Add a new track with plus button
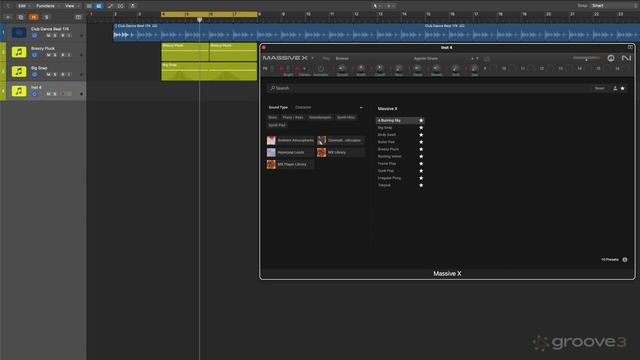Viewport: 640px width, 360px height. point(8,17)
